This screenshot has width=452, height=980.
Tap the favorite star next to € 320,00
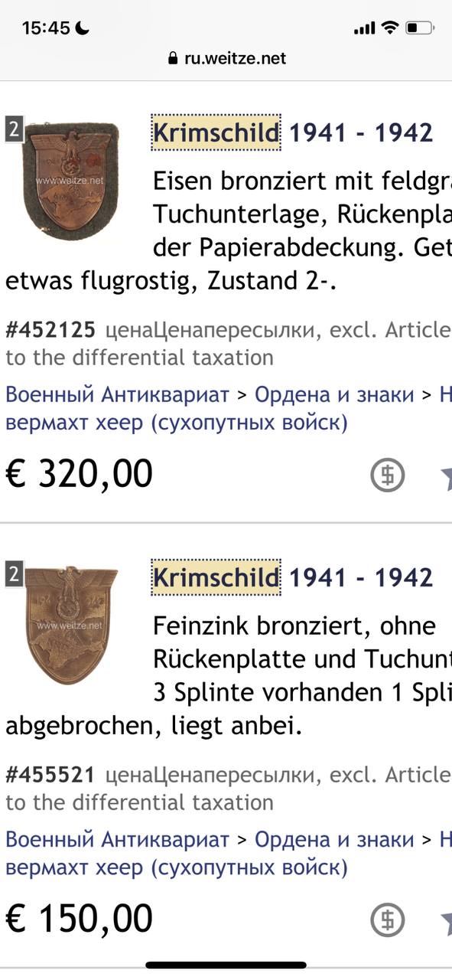pyautogui.click(x=446, y=475)
